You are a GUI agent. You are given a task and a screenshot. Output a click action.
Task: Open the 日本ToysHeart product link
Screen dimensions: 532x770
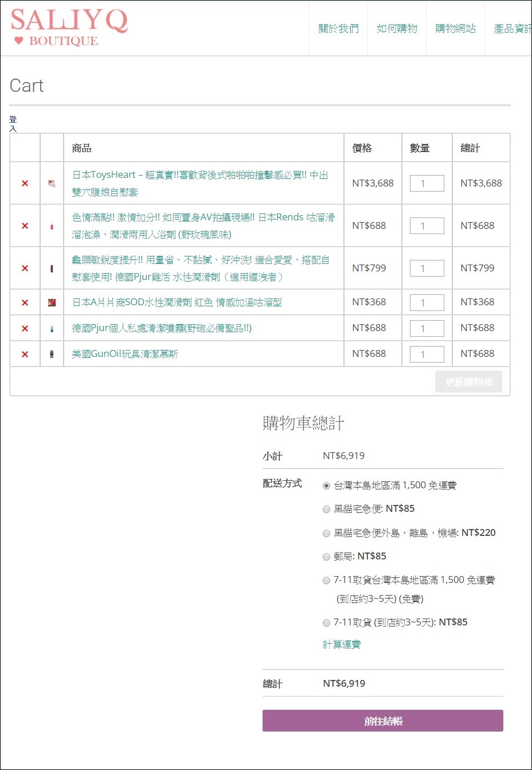coord(200,183)
